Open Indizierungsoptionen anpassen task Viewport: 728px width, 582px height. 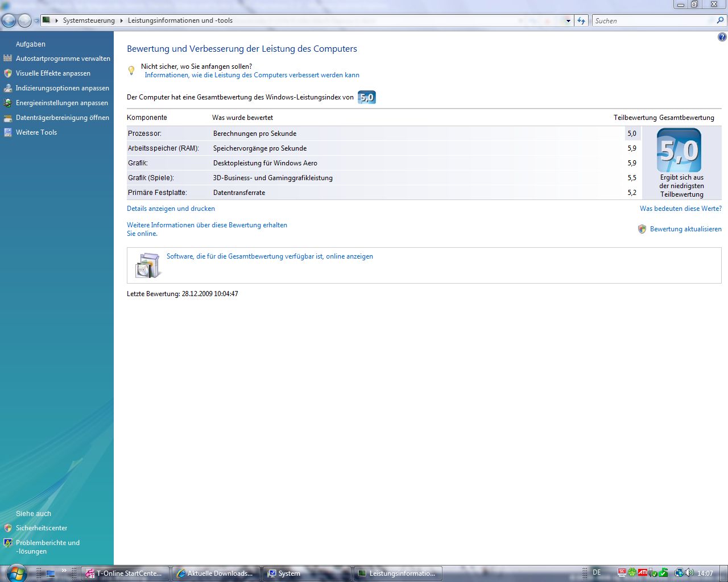(x=63, y=88)
